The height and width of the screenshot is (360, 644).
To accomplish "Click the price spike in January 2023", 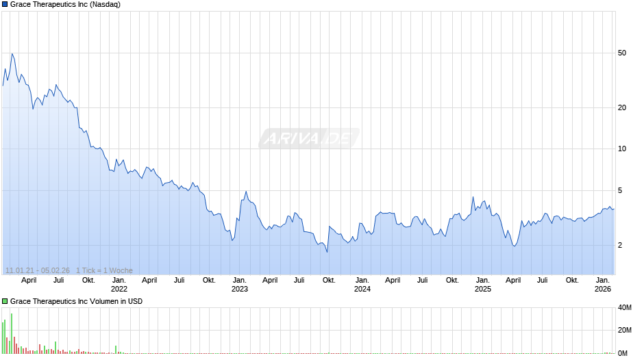I will click(246, 192).
